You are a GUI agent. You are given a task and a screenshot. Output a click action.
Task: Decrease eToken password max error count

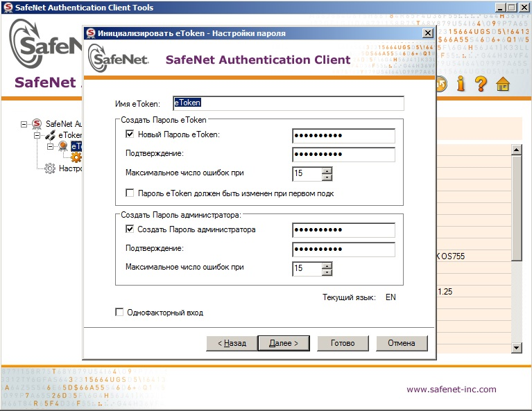[327, 177]
